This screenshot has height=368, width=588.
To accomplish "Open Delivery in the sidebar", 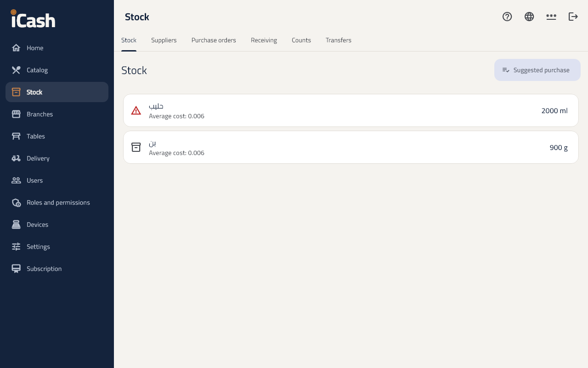I will [57, 158].
